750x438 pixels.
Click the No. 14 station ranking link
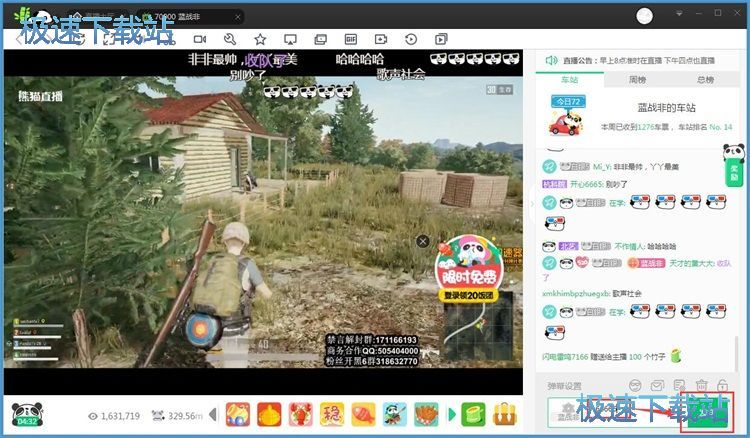point(721,127)
